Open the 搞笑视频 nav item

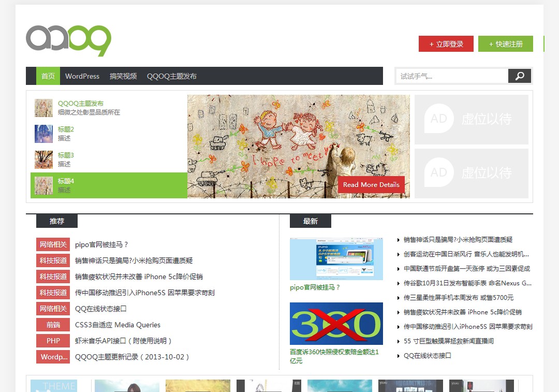point(123,76)
